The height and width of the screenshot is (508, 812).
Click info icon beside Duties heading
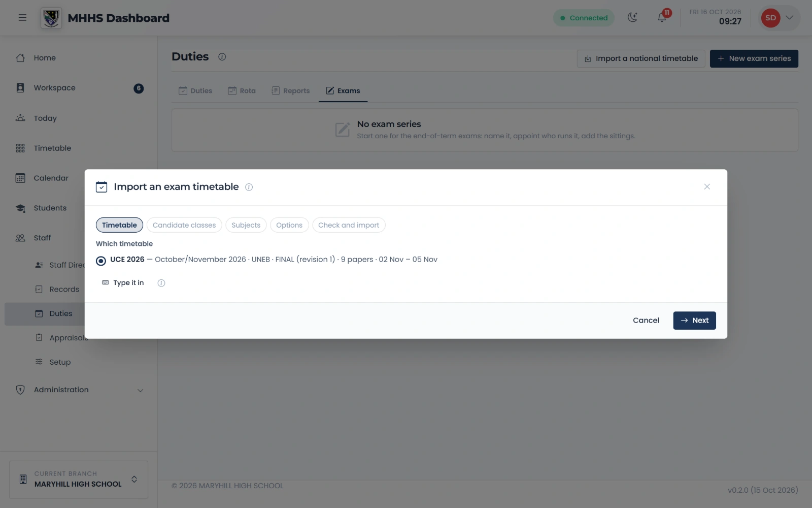[222, 57]
